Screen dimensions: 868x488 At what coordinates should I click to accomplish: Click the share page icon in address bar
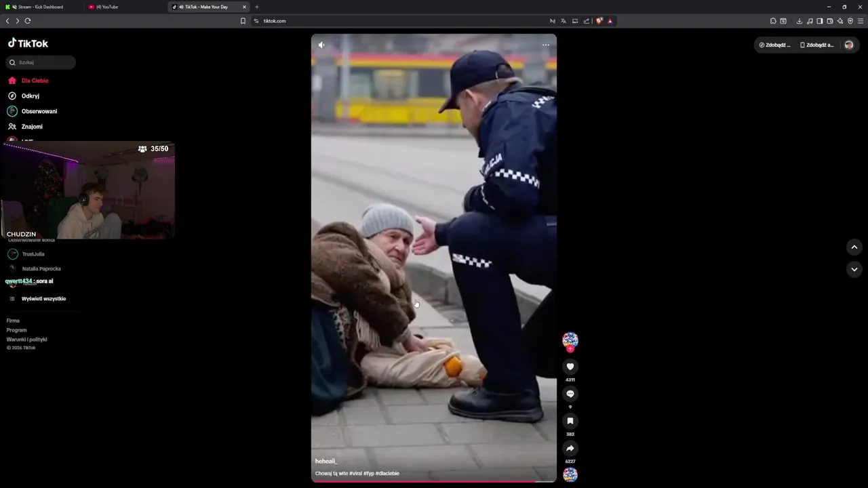point(587,21)
